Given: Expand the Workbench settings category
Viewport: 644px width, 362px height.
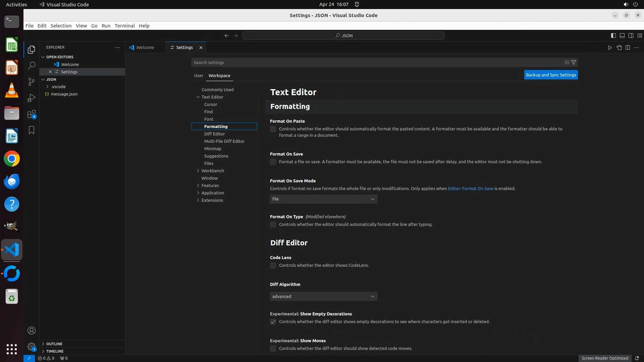Looking at the screenshot, I should (213, 171).
